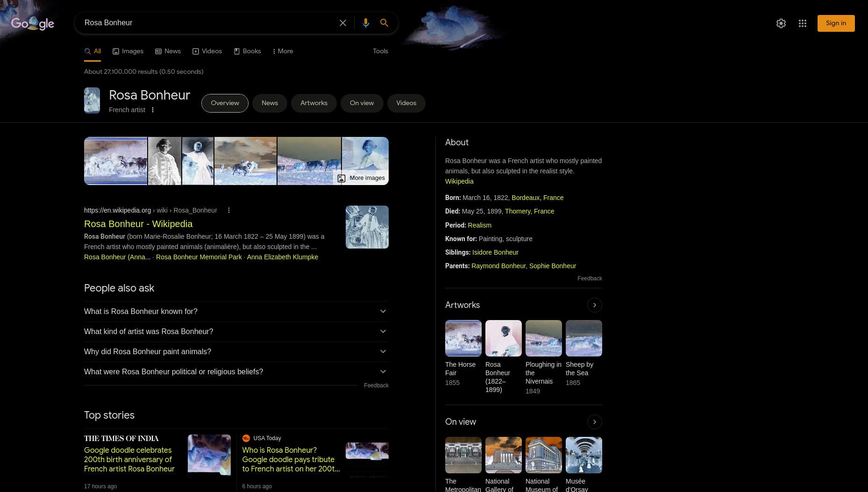Viewport: 868px width, 492px height.
Task: Click Rosa Bonheur header portrait thumbnail
Action: coord(92,100)
